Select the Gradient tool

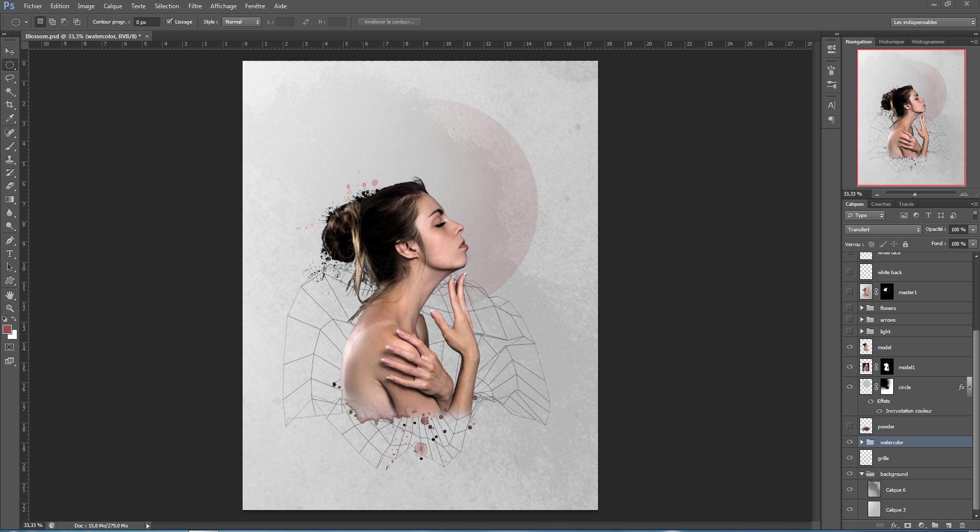click(10, 200)
